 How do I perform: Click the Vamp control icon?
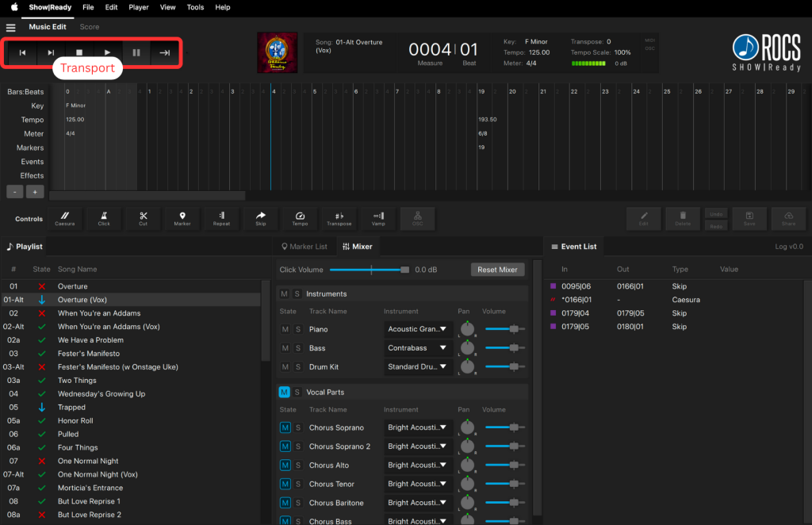pyautogui.click(x=378, y=218)
